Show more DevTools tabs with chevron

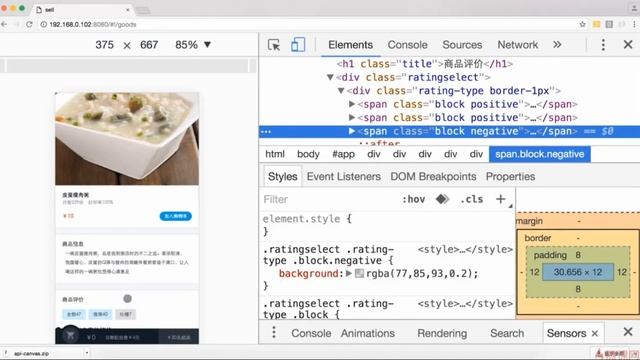557,44
